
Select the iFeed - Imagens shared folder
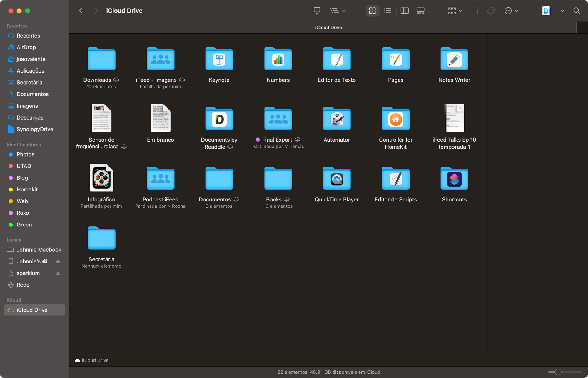click(160, 59)
